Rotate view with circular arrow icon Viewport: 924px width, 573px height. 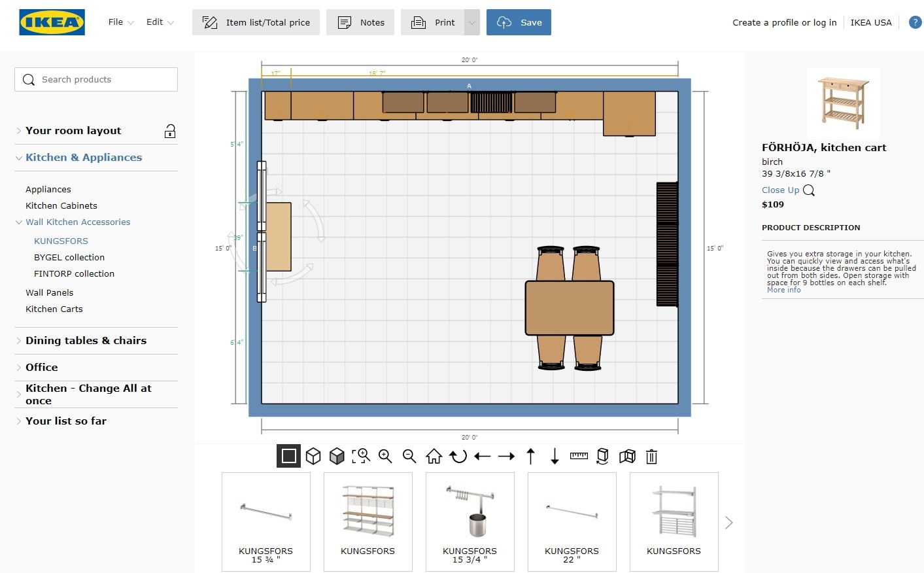(458, 456)
